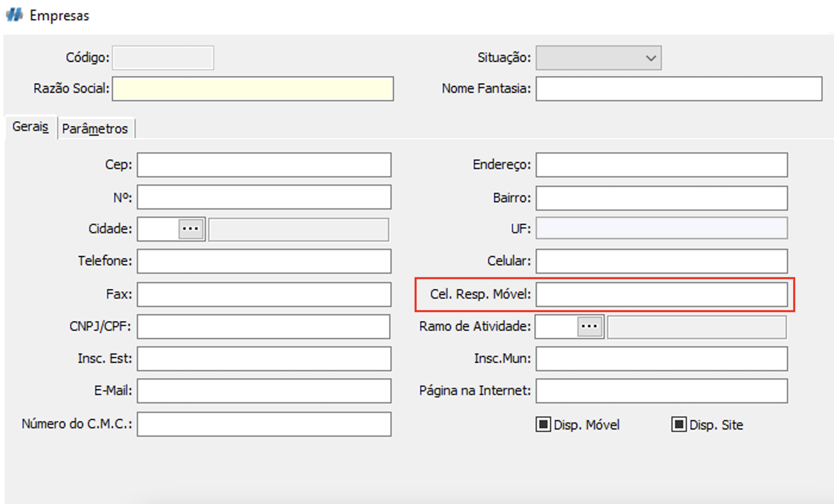Click the Razão Social input field
The image size is (834, 504).
pyautogui.click(x=253, y=89)
